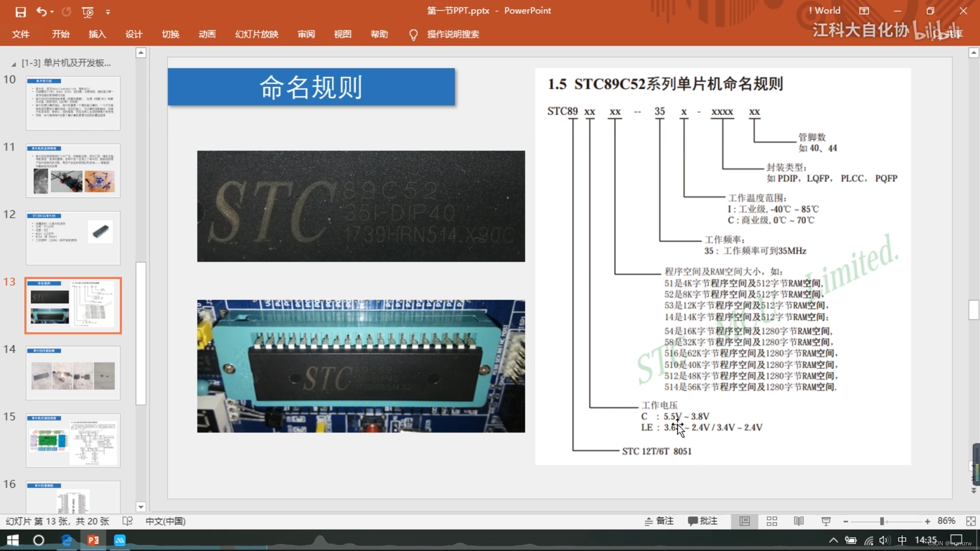Open Microsoft Edge from taskbar
Screen dimensions: 980x551
[66, 540]
